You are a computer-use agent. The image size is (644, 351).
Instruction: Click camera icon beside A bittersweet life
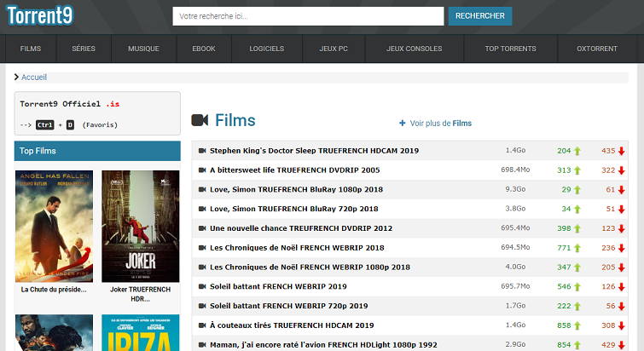[202, 170]
